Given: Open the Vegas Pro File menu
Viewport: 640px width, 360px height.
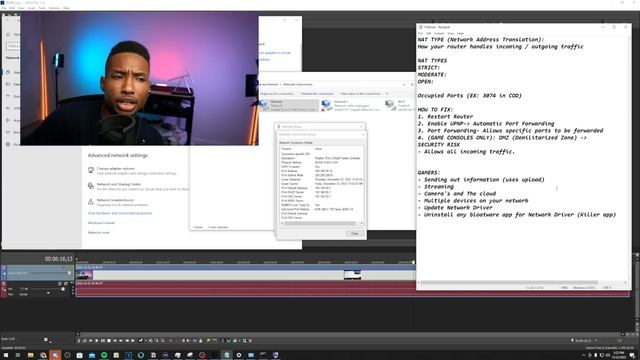Looking at the screenshot, I should point(4,8).
